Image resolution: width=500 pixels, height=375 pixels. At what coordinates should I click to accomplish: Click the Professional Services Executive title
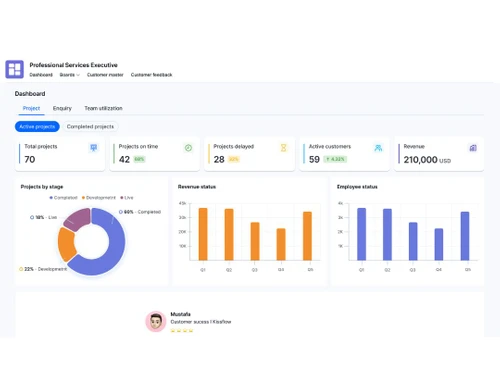73,65
